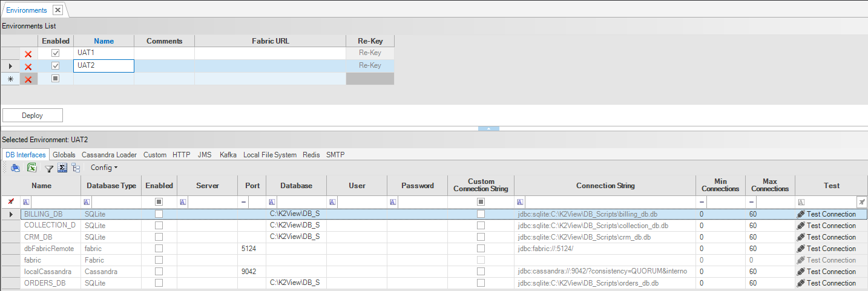Switch to the Globals tab
Image resolution: width=868 pixels, height=291 pixels.
pyautogui.click(x=64, y=155)
